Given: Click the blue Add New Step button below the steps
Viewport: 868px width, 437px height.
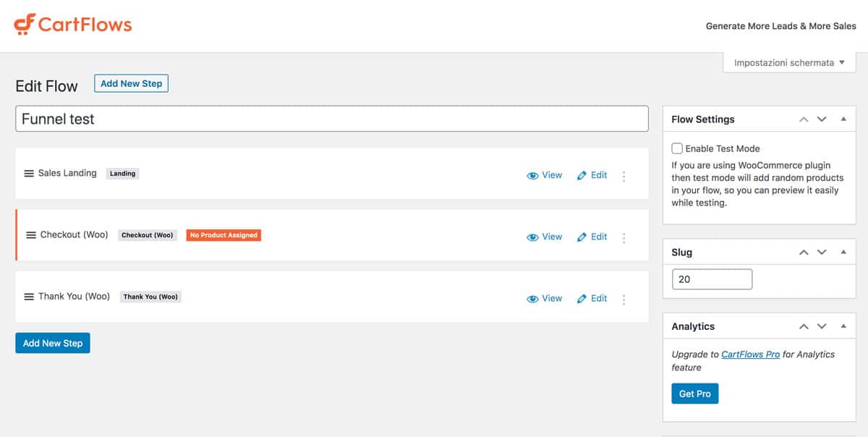Looking at the screenshot, I should click(x=53, y=343).
